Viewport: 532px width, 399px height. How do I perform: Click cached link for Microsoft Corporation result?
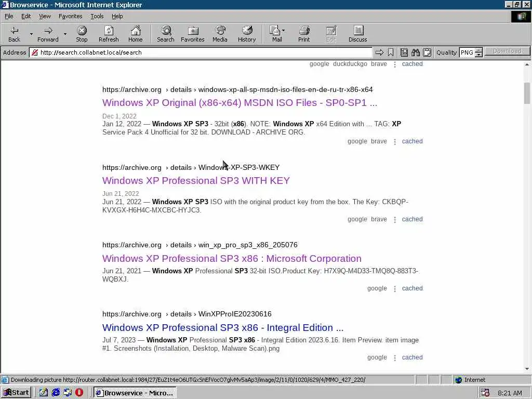pyautogui.click(x=412, y=288)
